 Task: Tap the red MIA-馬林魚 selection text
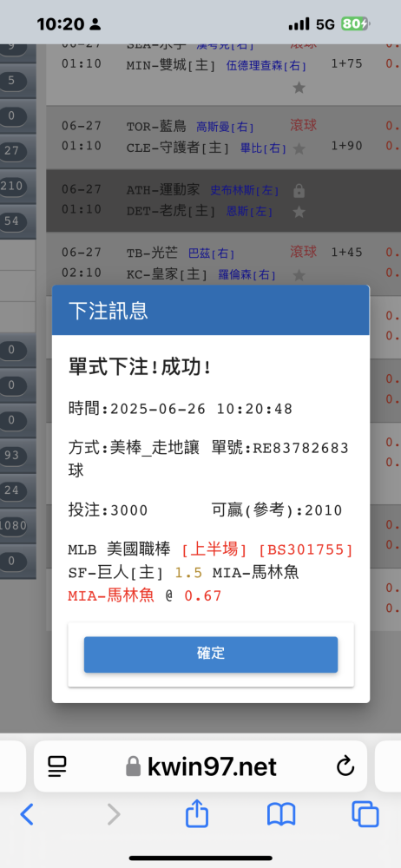[x=111, y=596]
